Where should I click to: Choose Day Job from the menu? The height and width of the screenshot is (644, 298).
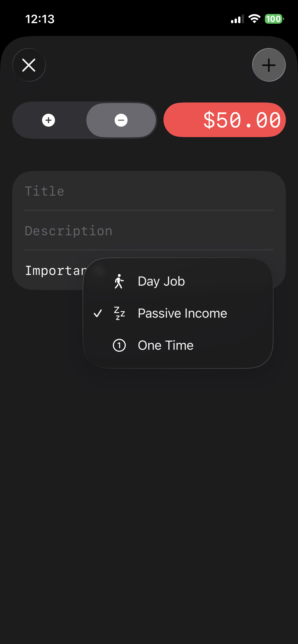[161, 281]
